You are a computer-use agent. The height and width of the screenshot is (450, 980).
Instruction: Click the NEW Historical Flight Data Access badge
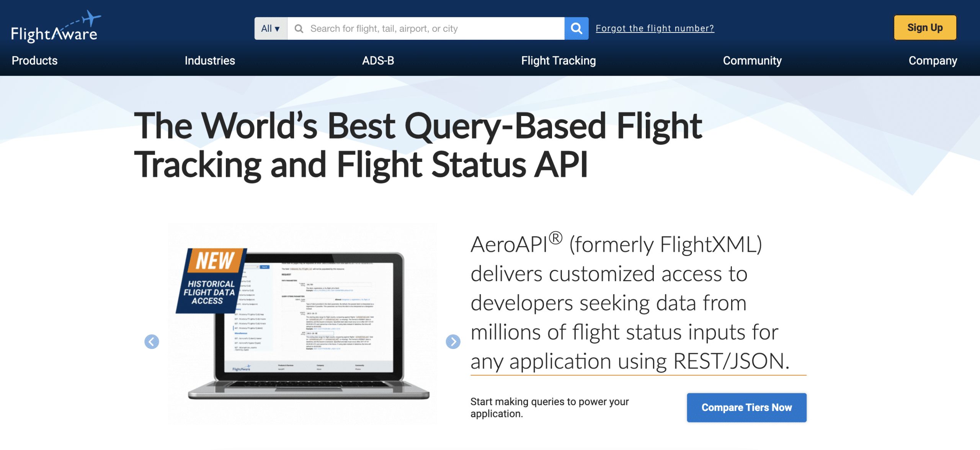pyautogui.click(x=211, y=281)
